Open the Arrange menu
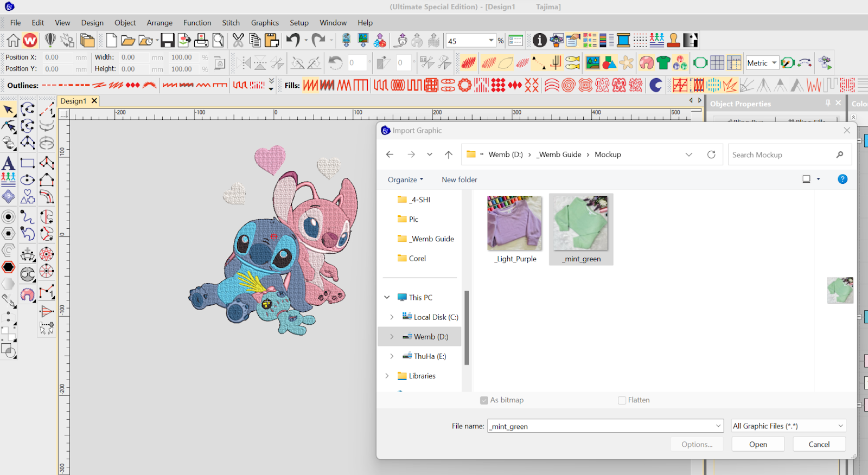Viewport: 868px width, 475px height. (x=159, y=23)
